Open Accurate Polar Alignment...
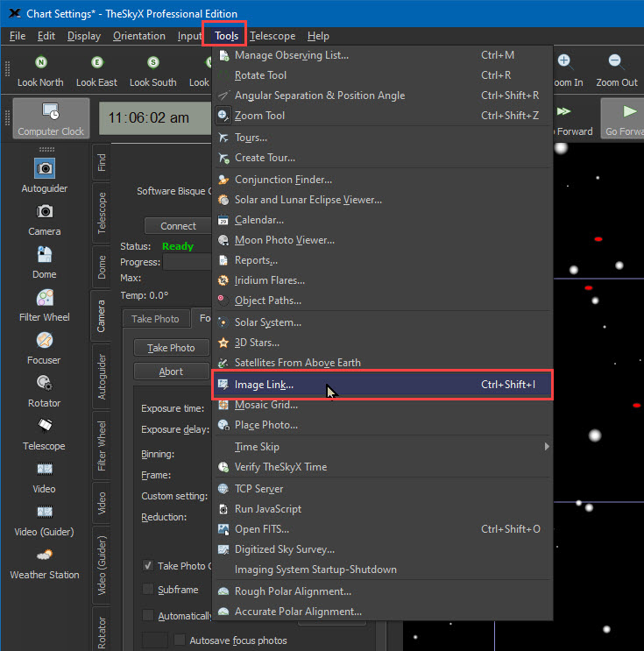This screenshot has height=651, width=644. [x=382, y=612]
